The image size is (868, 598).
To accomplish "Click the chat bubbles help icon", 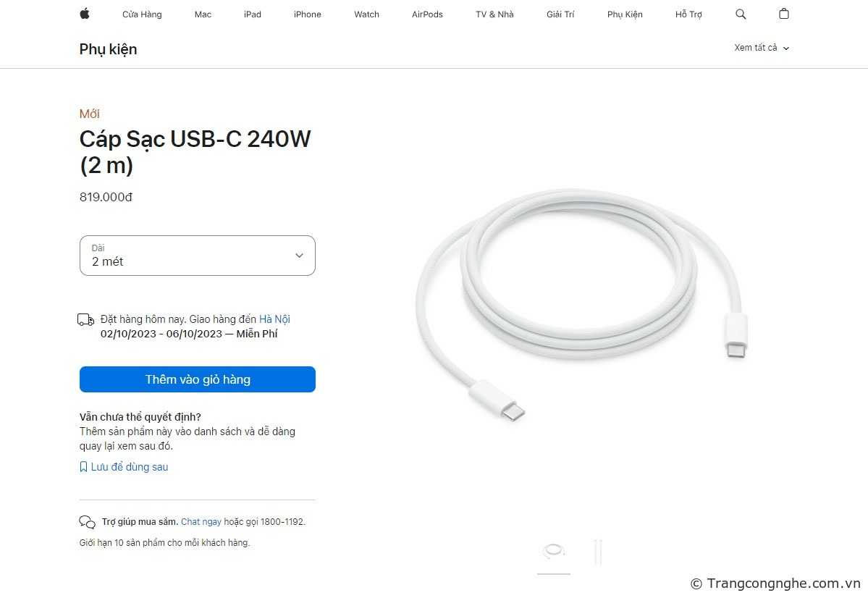I will (x=87, y=522).
